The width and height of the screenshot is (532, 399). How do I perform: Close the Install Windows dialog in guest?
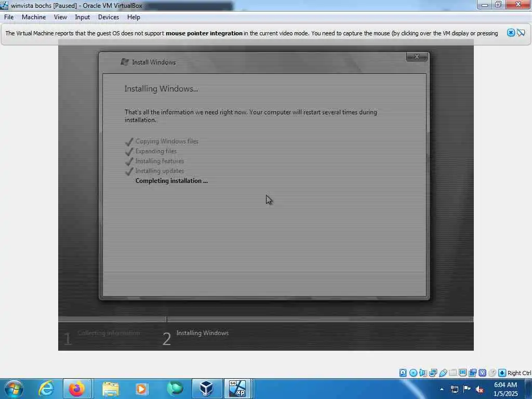click(417, 57)
